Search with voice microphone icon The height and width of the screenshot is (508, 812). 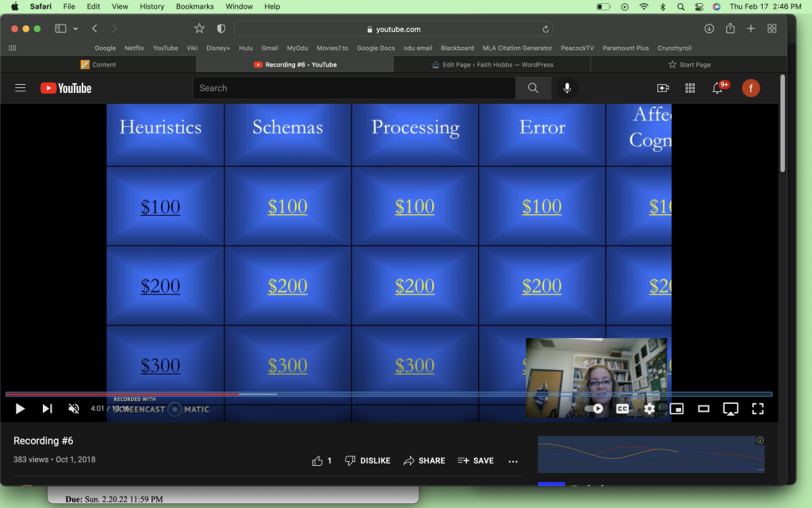coord(567,88)
